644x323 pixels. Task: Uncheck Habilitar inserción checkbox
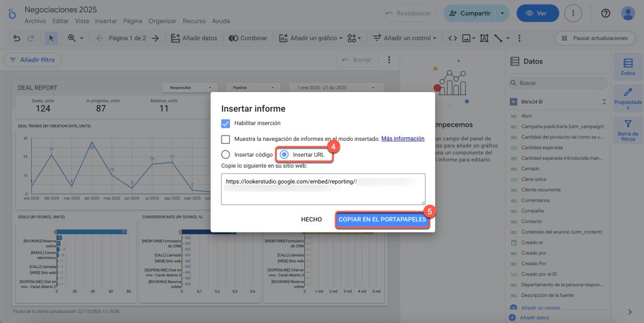coord(226,123)
